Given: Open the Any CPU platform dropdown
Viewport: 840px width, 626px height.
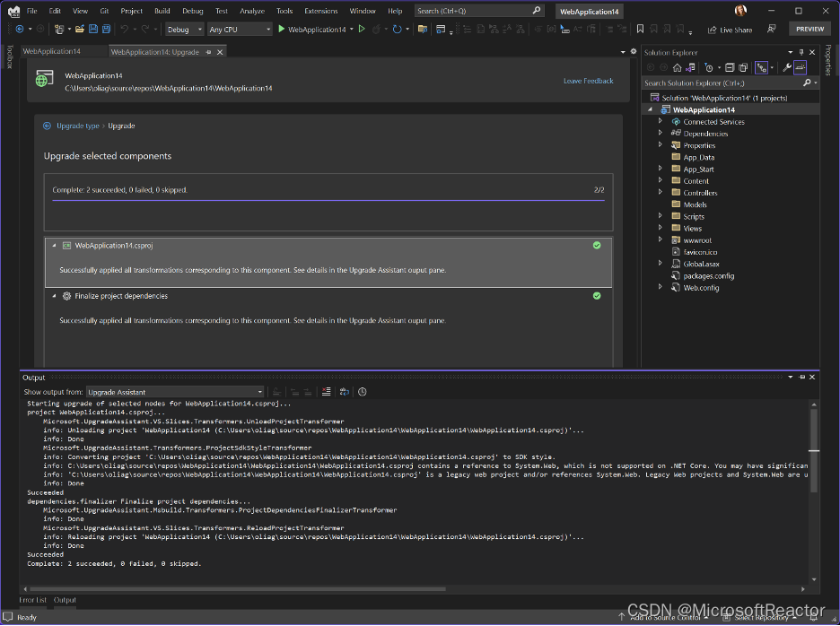Looking at the screenshot, I should click(x=240, y=30).
